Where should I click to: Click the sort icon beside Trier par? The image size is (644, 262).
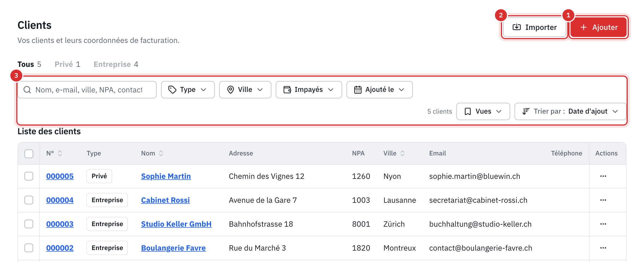pyautogui.click(x=526, y=111)
